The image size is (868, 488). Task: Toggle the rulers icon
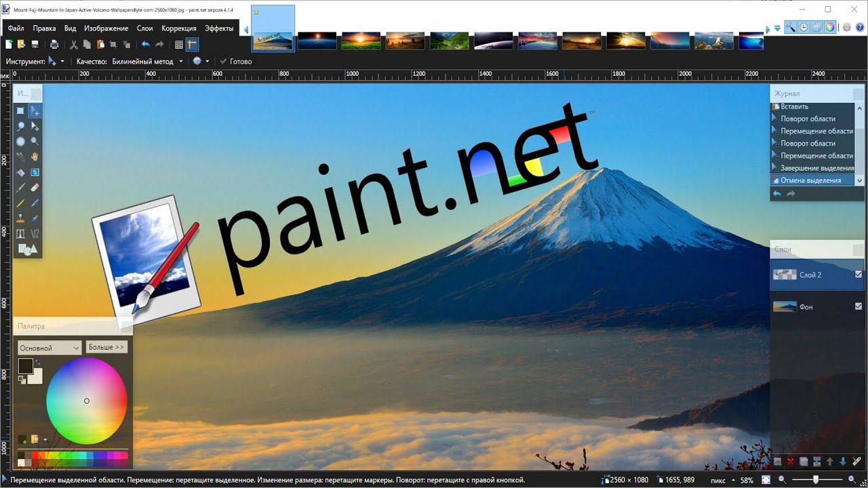point(193,45)
